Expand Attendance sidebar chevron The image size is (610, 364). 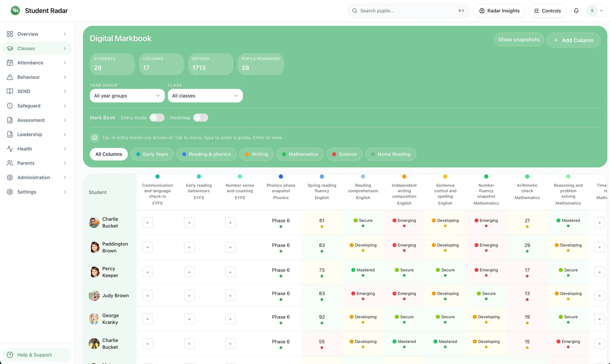[65, 63]
